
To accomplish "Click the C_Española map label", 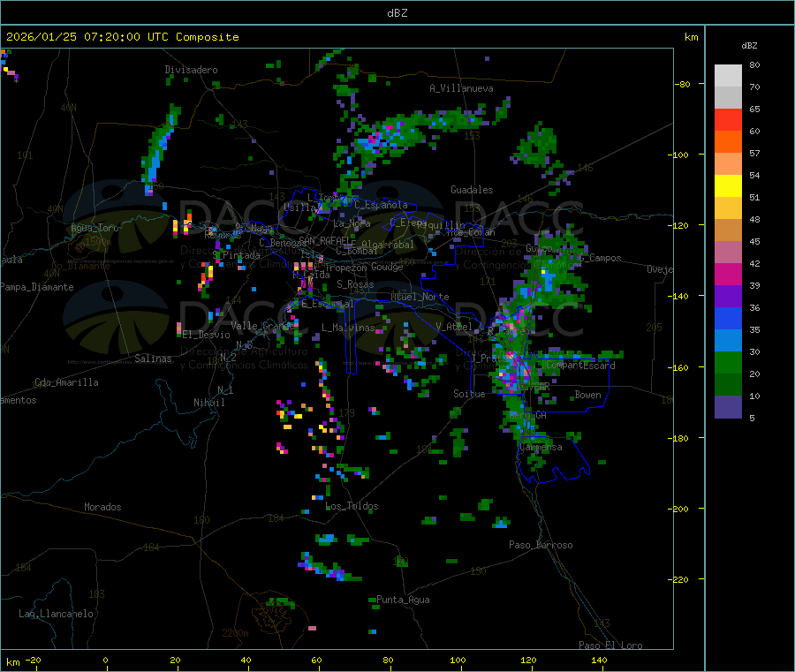I will (x=381, y=205).
